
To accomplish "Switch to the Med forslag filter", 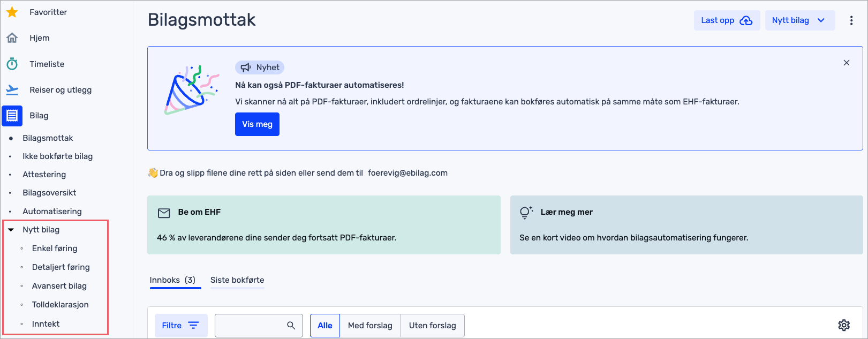I will [370, 326].
